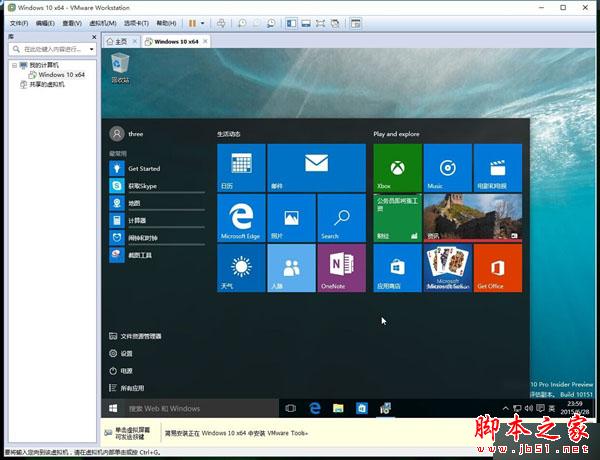Click the Task View icon on taskbar

(291, 408)
